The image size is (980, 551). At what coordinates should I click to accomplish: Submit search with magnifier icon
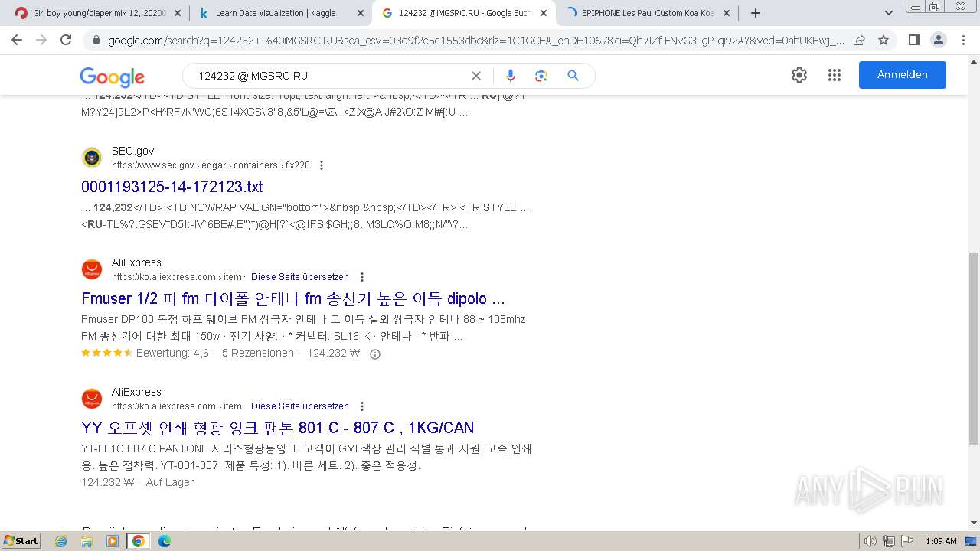[573, 76]
